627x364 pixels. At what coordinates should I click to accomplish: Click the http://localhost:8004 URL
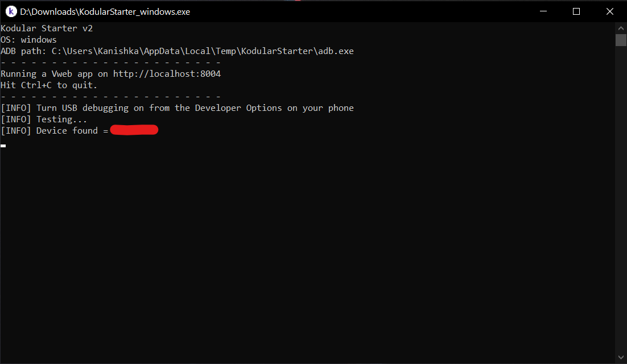coord(167,74)
